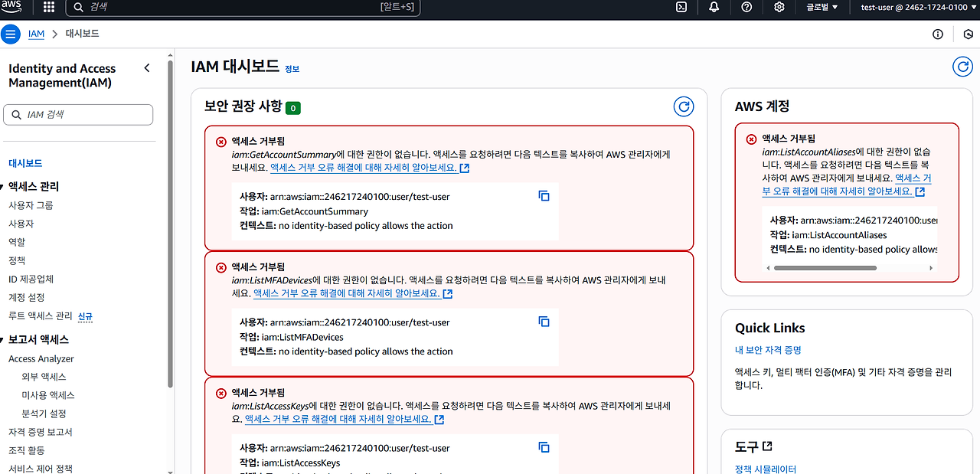Open 사용자 in sidebar
Viewport: 980px width, 474px height.
[21, 224]
